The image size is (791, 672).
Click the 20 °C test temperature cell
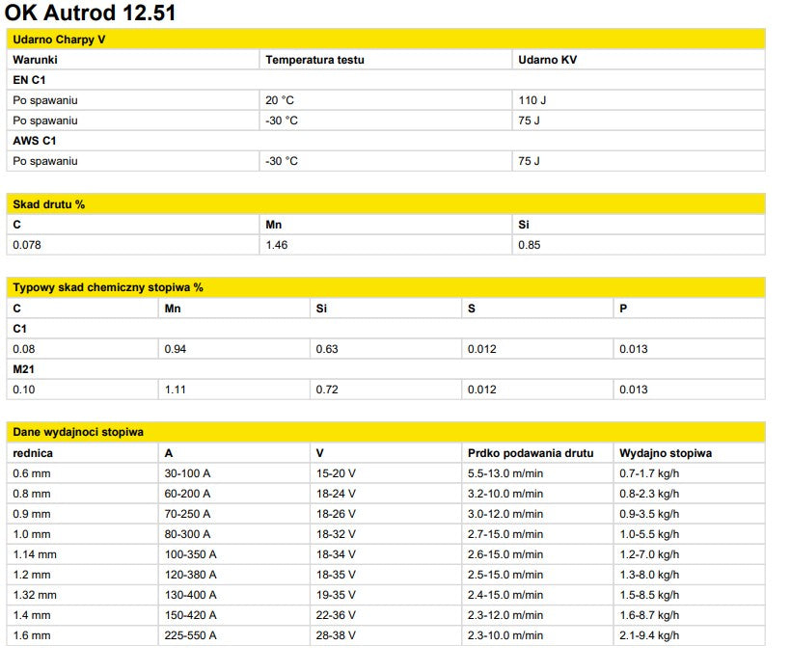click(279, 100)
